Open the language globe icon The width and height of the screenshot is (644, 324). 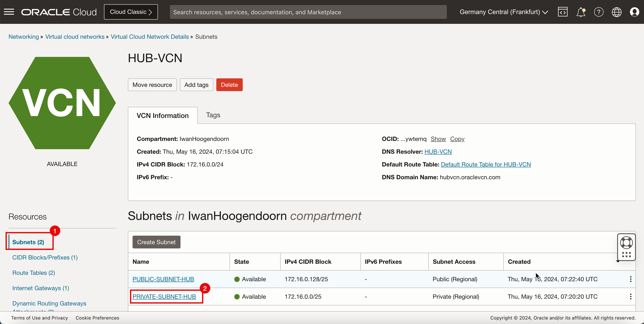617,12
